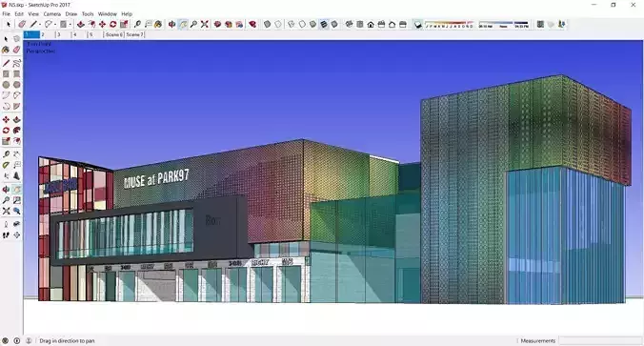The image size is (644, 346).
Task: Click the person icon in status bar
Action: tap(29, 340)
